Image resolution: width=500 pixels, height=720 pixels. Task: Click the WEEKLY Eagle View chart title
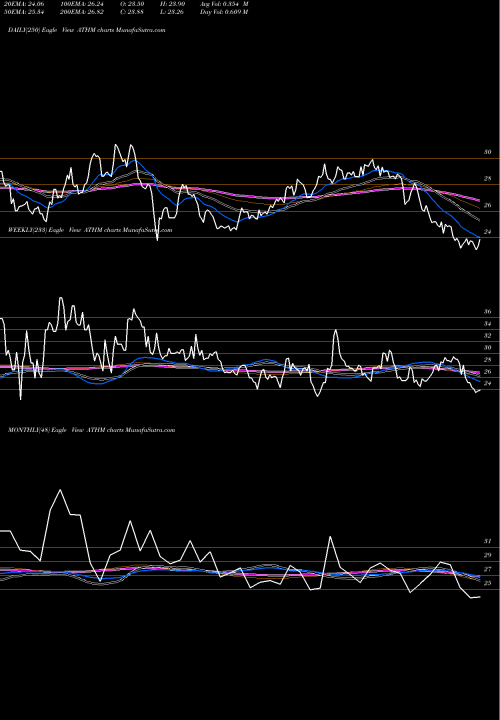[90, 230]
